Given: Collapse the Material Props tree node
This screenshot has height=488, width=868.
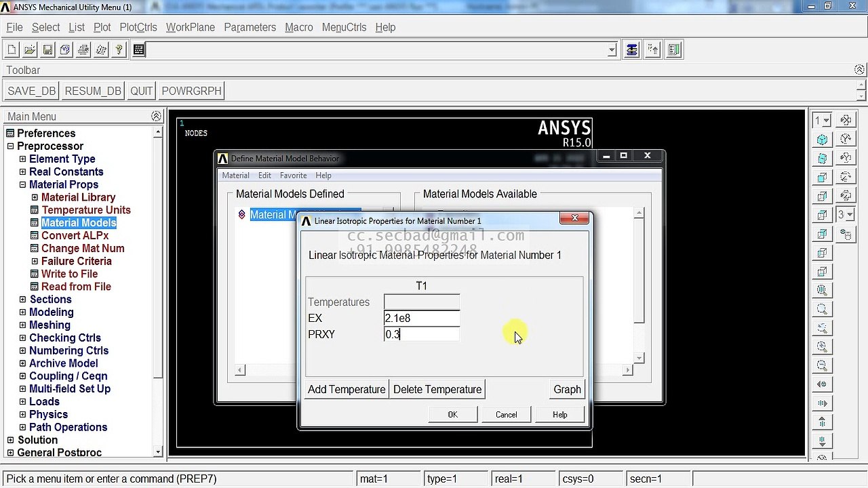Looking at the screenshot, I should 22,184.
